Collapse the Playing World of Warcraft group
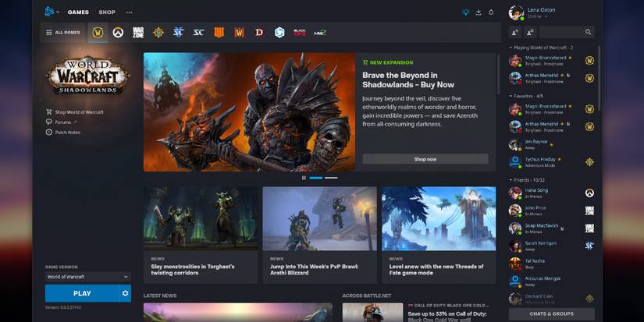This screenshot has height=322, width=644. point(541,48)
